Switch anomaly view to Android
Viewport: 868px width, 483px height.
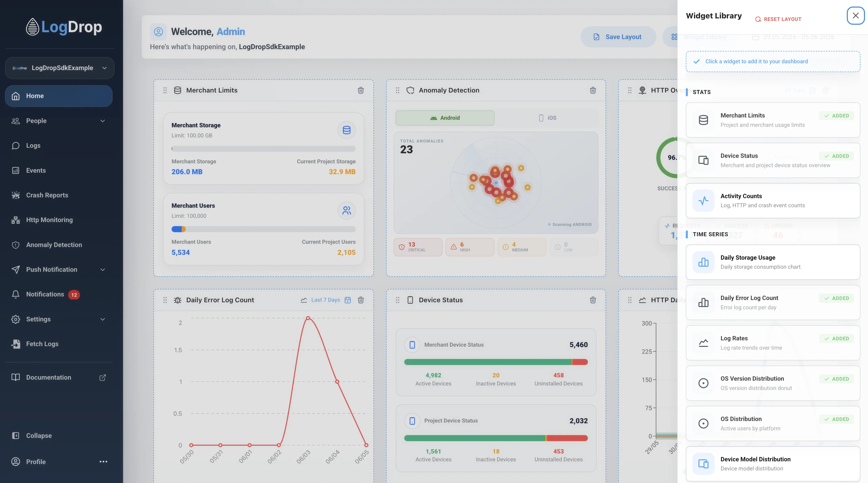[x=445, y=118]
